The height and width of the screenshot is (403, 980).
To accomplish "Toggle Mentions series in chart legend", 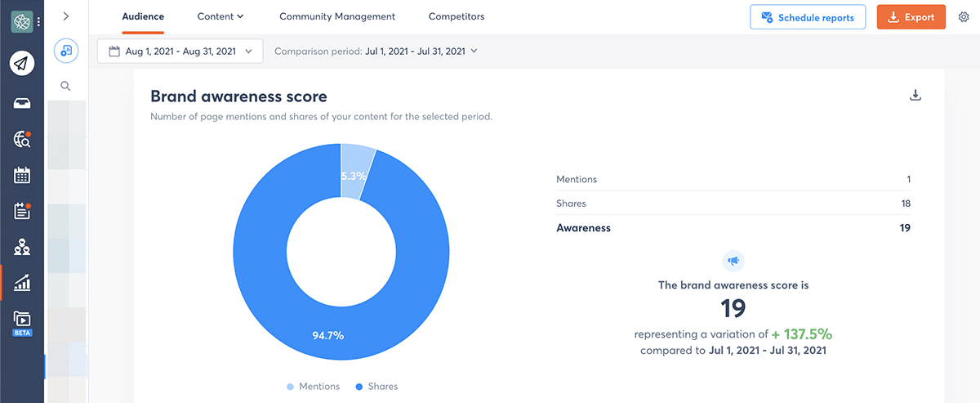I will click(x=313, y=386).
